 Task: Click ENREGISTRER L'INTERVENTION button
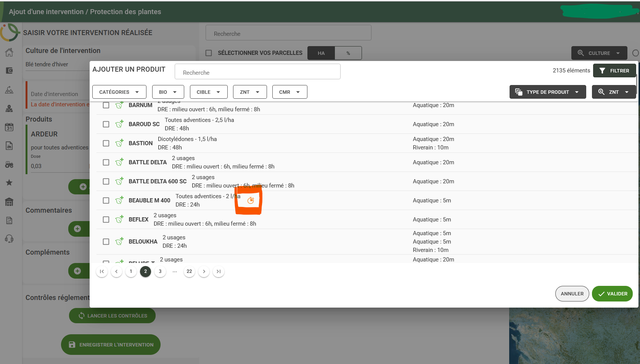click(111, 345)
